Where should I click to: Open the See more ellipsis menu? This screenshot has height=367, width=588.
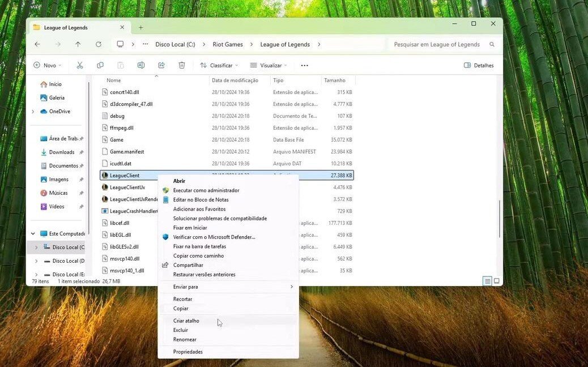[x=305, y=65]
